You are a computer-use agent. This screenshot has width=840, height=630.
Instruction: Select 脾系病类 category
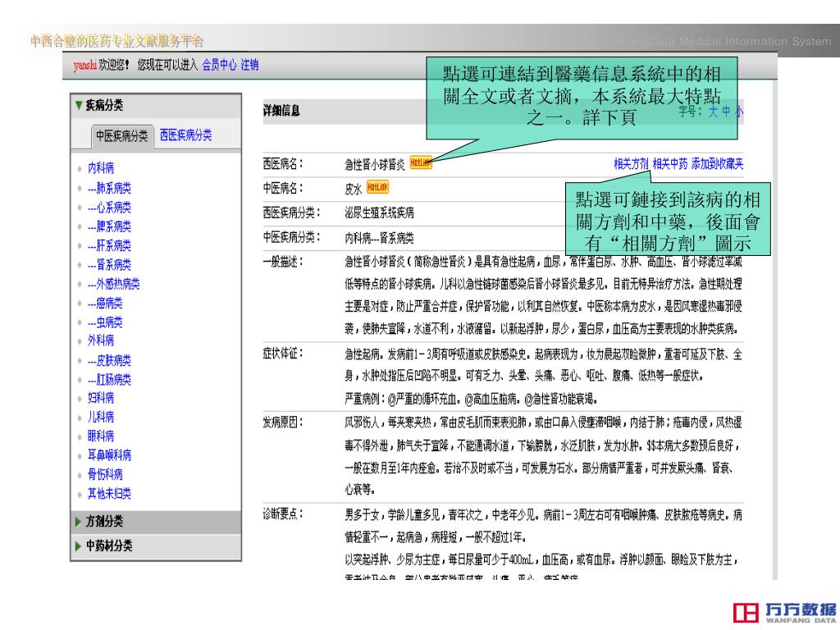click(109, 226)
